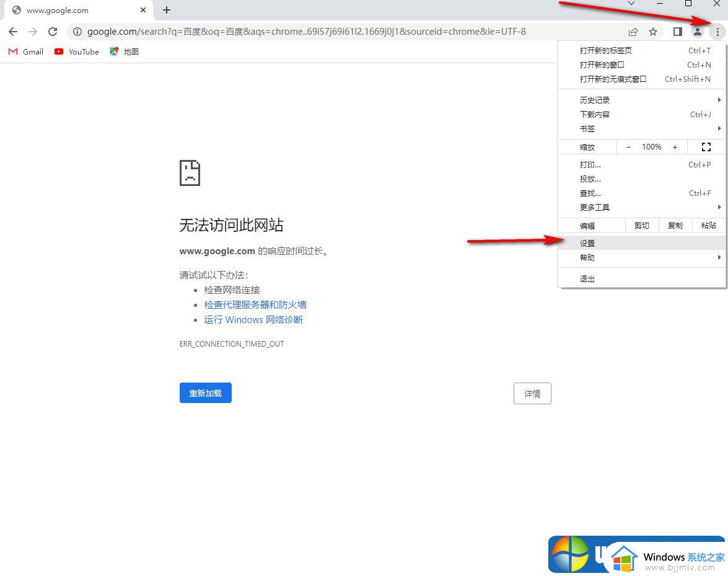Viewport: 728px width, 576px height.
Task: Open the 地图 bookmark
Action: point(124,51)
